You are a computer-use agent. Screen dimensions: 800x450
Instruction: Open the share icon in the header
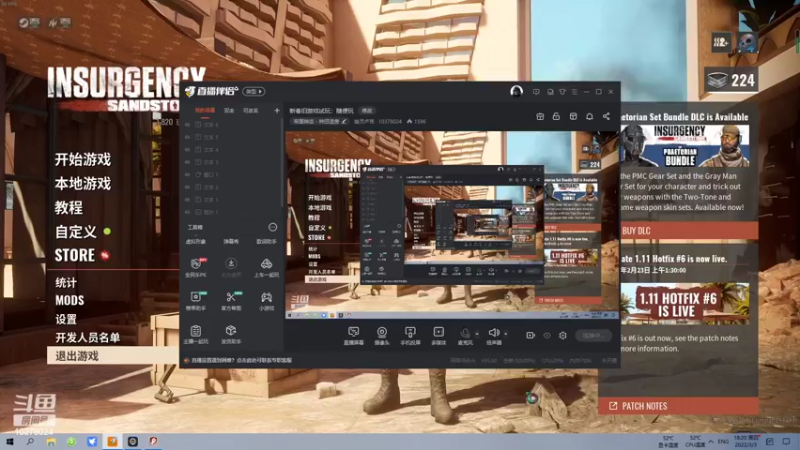pos(606,116)
